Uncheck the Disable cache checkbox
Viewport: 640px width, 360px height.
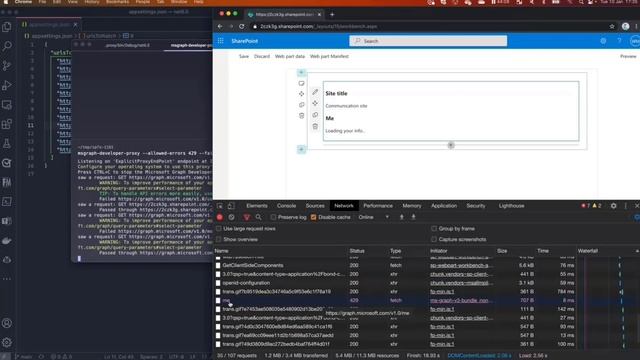(x=313, y=217)
